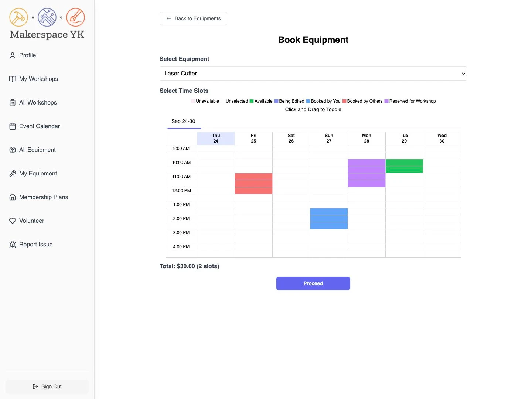Image resolution: width=532 pixels, height=399 pixels.
Task: Select the Sat 26 1:00 PM slot
Action: (x=291, y=205)
